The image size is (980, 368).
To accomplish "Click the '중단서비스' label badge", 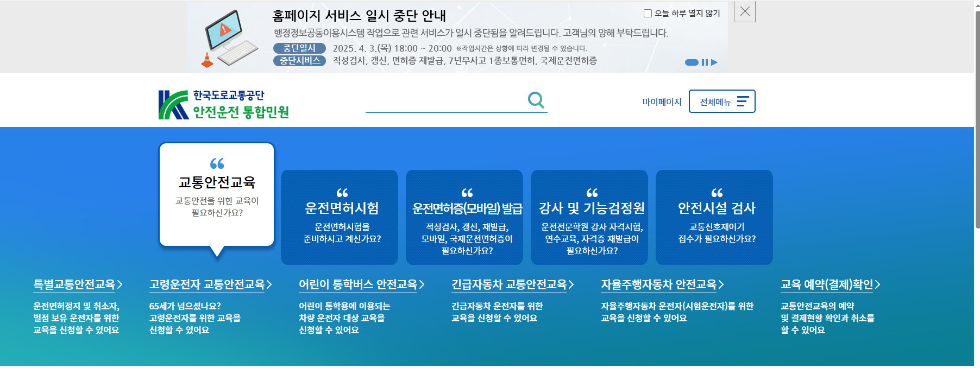I will click(299, 61).
